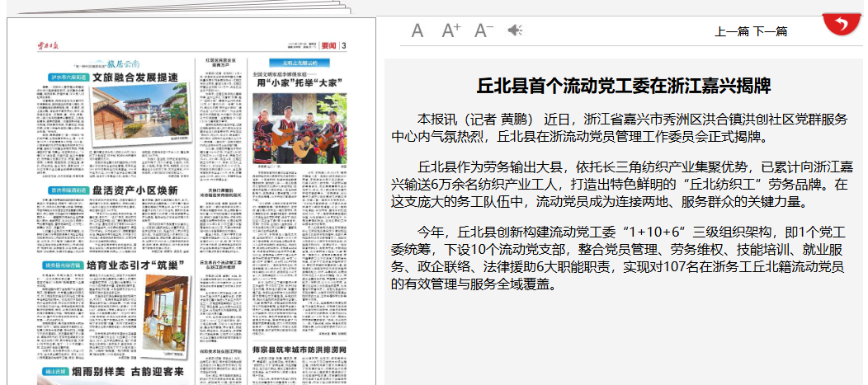Image resolution: width=868 pixels, height=385 pixels.
Task: Open the 文旅融合发展提速 headline on the page
Action: click(135, 77)
